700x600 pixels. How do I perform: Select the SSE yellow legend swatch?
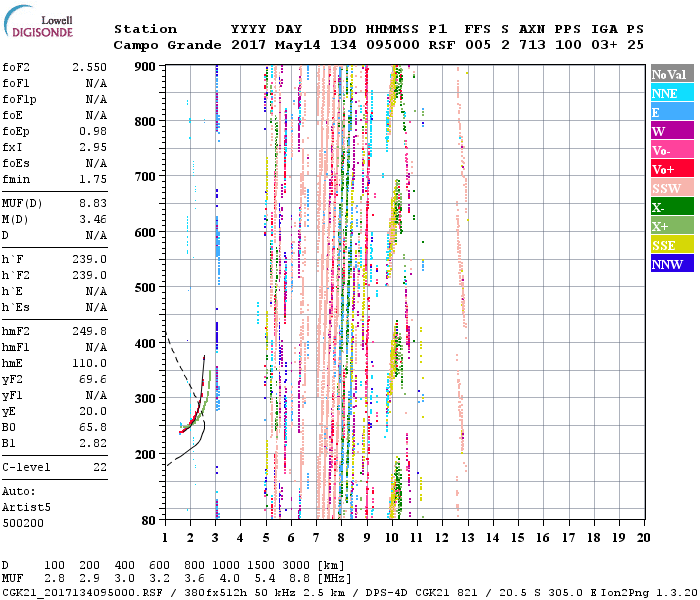click(670, 245)
